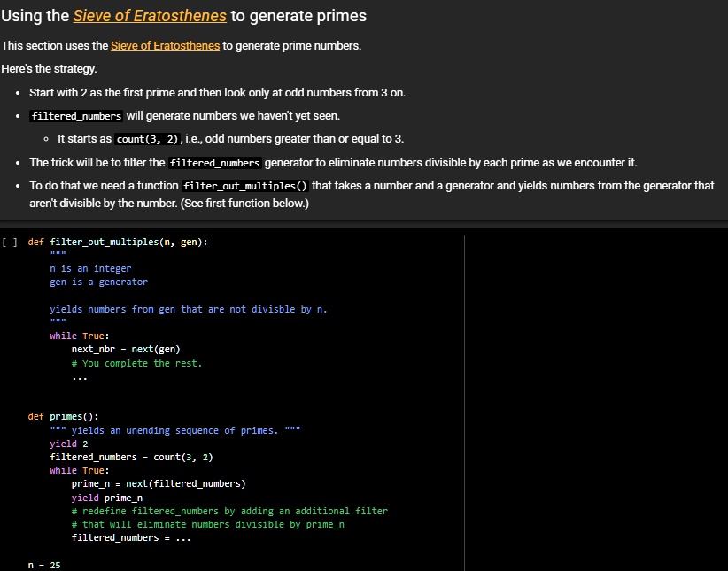Click the run cell bracket beside filter_out_multiples
Image resolution: width=728 pixels, height=571 pixels.
pos(9,242)
